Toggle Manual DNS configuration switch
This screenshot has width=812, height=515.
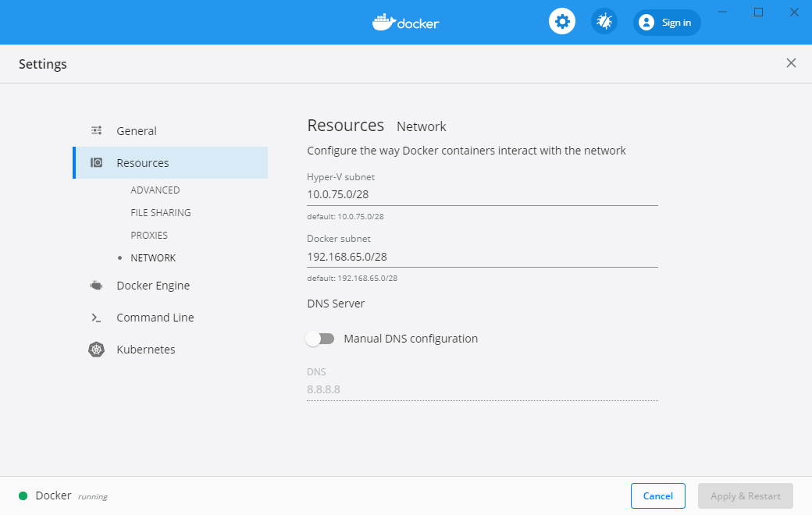point(320,339)
